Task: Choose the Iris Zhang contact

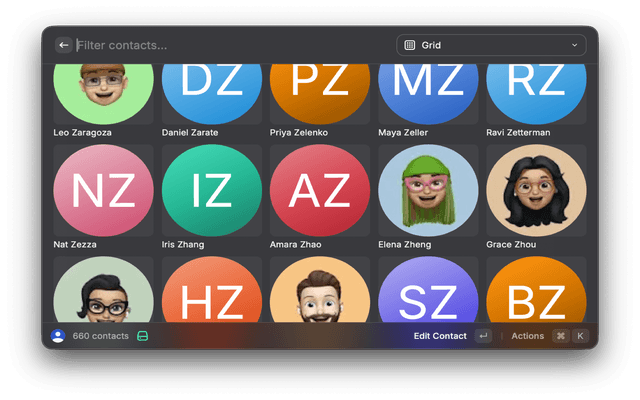Action: (x=211, y=194)
